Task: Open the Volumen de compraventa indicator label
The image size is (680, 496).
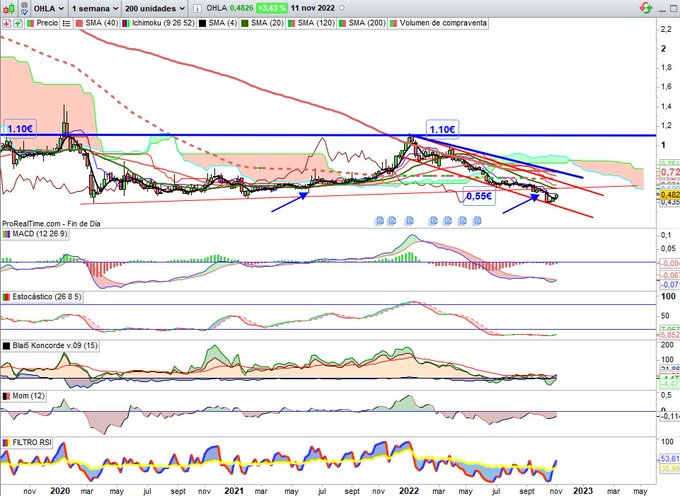Action: (443, 23)
